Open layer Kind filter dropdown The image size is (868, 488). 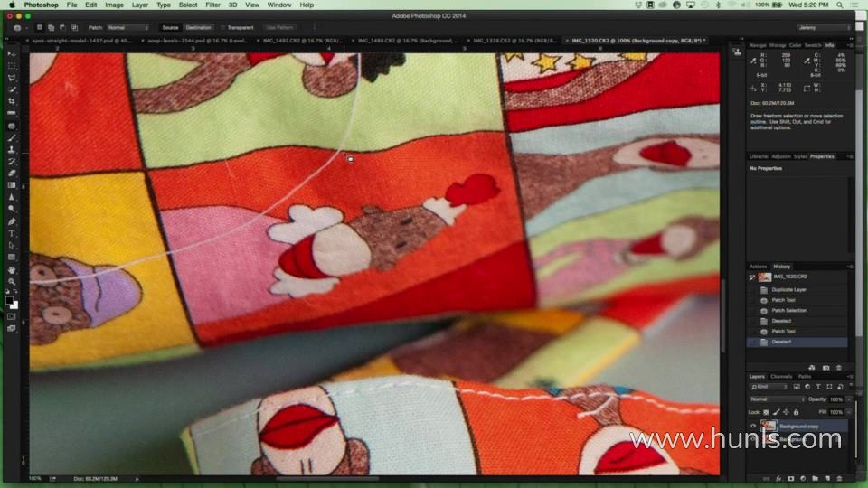(769, 387)
